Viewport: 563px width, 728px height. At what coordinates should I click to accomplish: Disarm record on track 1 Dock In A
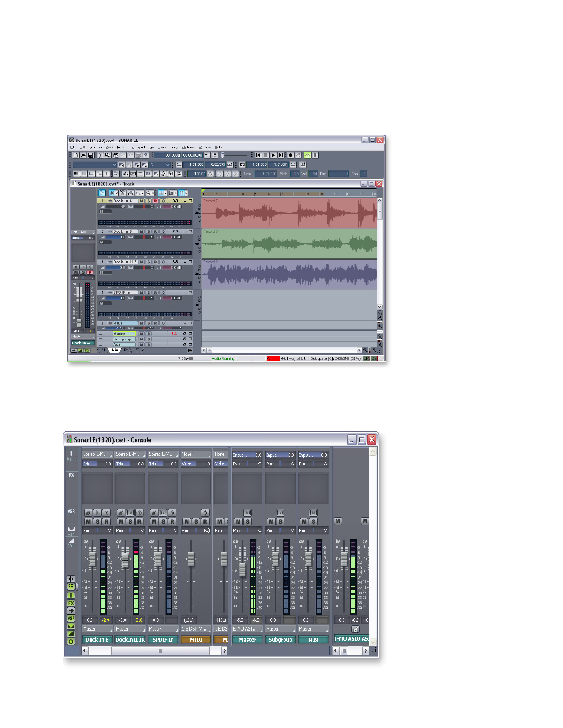pos(155,201)
